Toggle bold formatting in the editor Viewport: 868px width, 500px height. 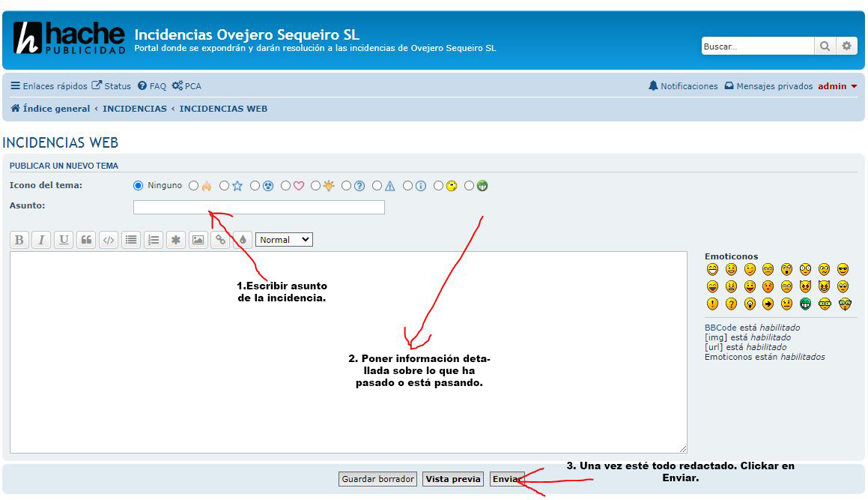coord(19,240)
